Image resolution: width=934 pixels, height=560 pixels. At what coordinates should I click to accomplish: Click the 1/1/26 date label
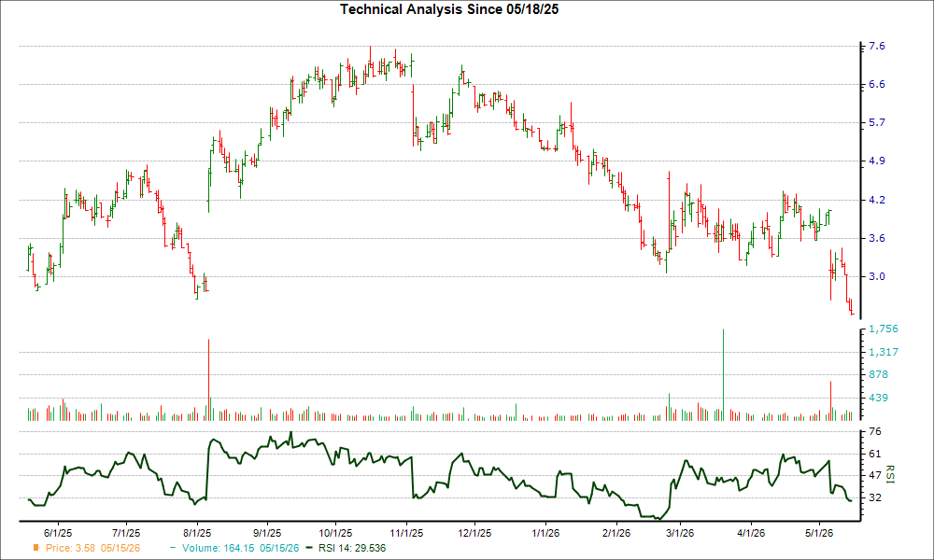tap(545, 533)
